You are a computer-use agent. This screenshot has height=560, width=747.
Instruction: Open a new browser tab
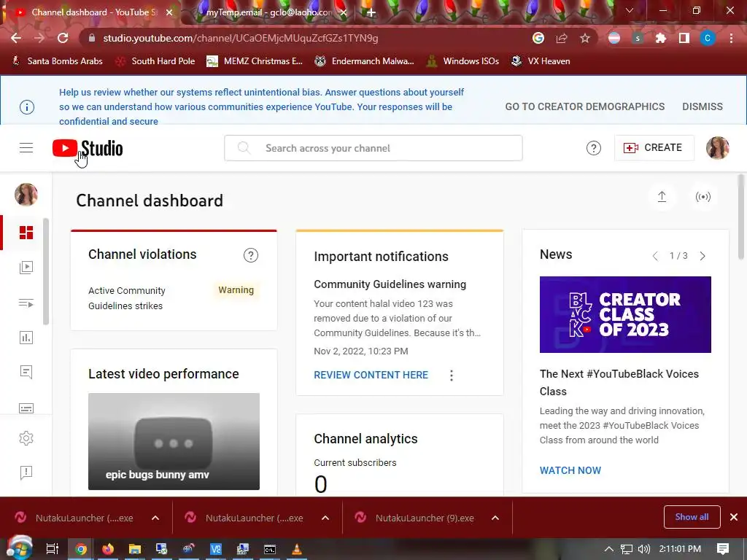(x=371, y=13)
